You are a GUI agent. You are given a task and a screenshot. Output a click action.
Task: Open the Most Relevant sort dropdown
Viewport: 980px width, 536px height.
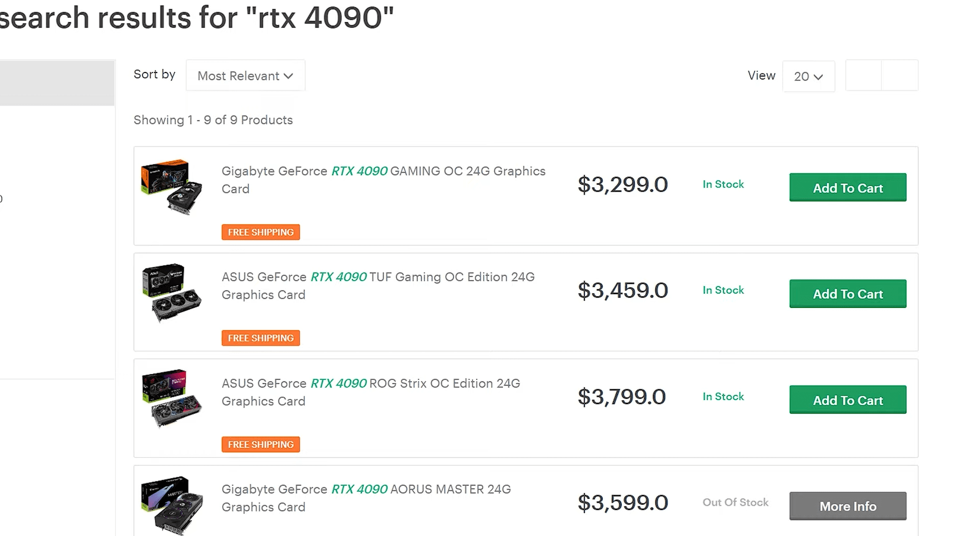246,76
